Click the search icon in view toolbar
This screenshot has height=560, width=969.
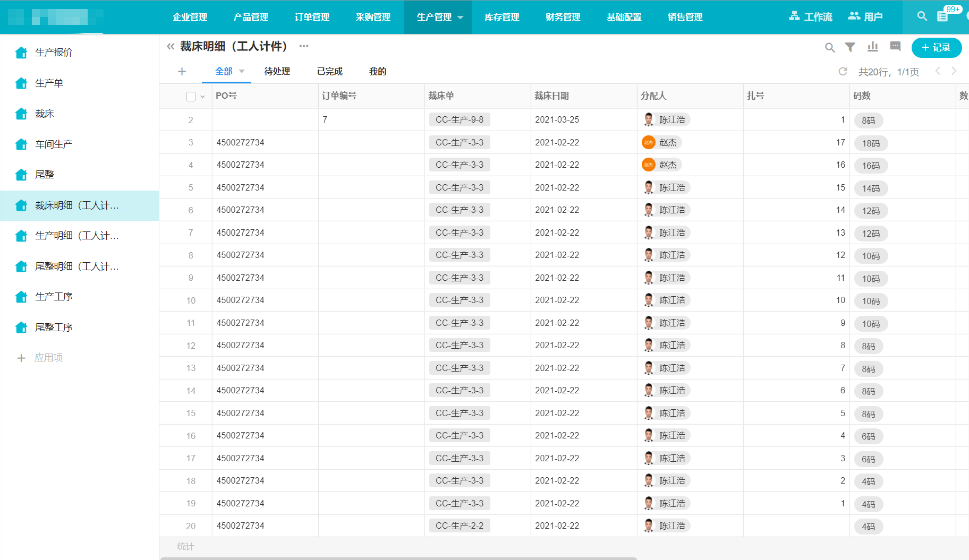click(x=829, y=48)
